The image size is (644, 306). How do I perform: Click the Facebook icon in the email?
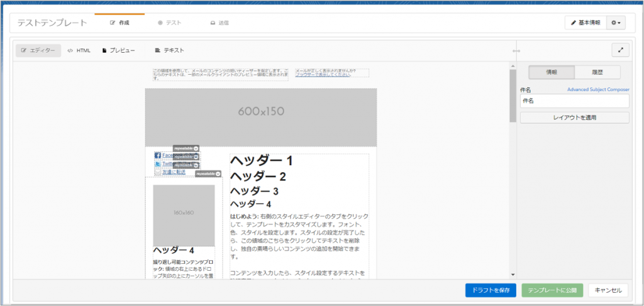(157, 155)
